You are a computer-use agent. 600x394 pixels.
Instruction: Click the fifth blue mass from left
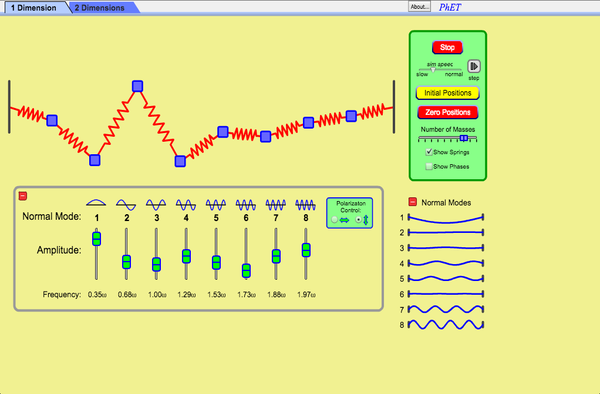[223, 132]
